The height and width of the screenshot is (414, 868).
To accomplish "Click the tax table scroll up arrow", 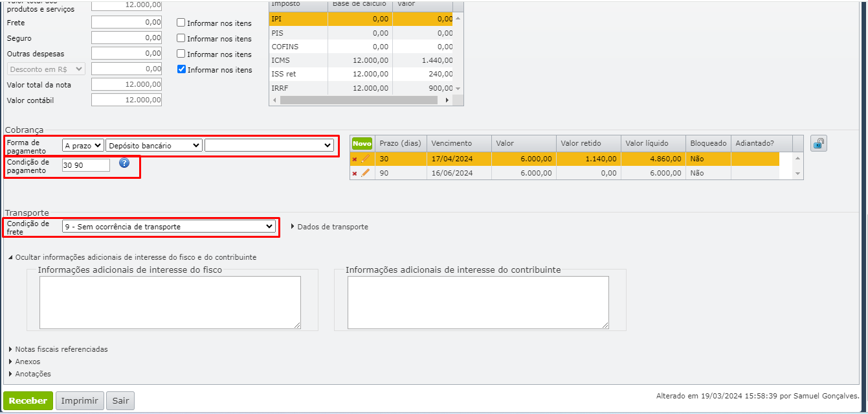I will point(458,18).
